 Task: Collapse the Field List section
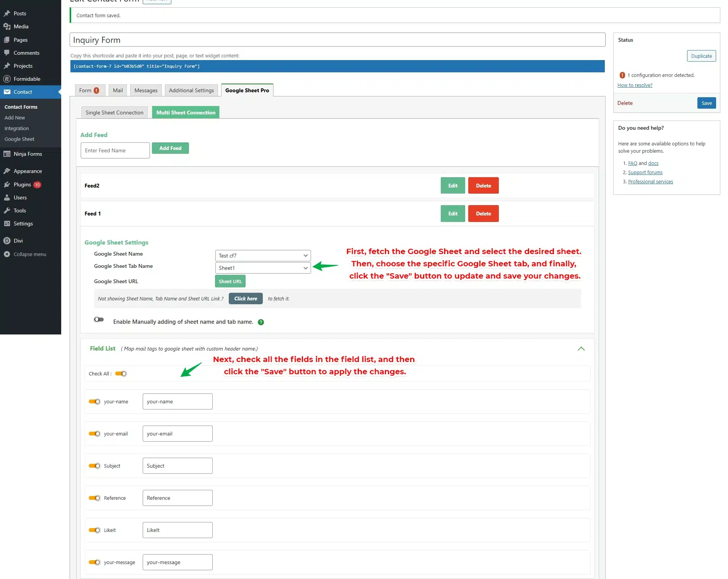[x=581, y=349]
